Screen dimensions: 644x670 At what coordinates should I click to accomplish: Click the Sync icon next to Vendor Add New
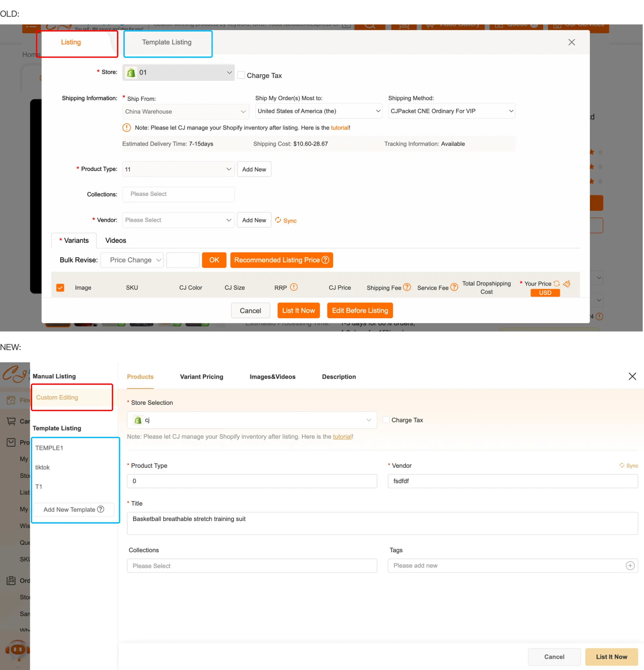[x=278, y=220]
